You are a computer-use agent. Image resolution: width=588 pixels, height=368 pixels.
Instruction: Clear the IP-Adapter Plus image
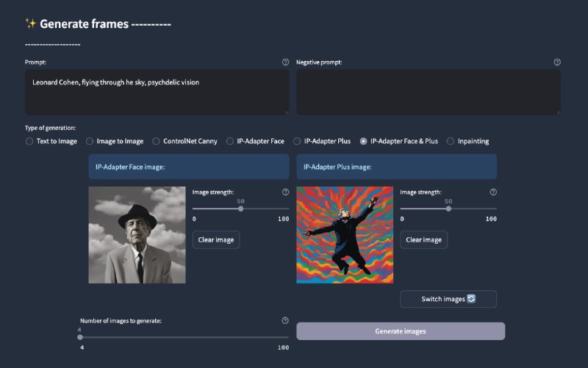(x=423, y=239)
